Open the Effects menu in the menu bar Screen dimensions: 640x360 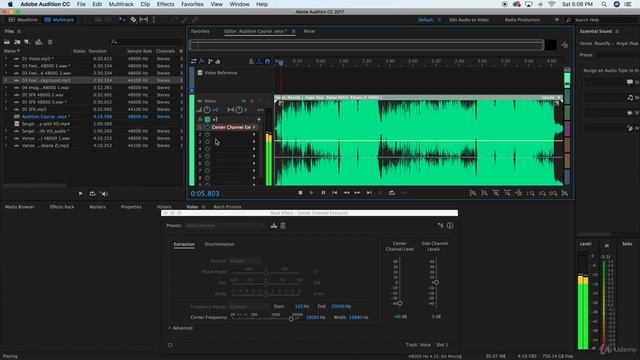click(165, 4)
